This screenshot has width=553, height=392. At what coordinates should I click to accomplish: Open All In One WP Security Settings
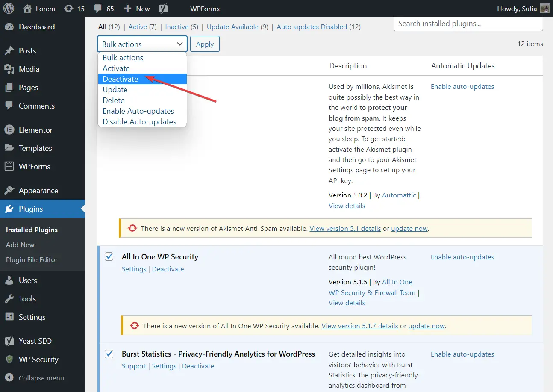(134, 269)
